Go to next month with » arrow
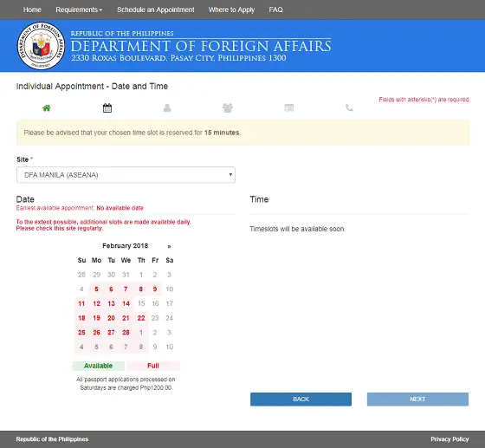This screenshot has height=448, width=485. [169, 246]
